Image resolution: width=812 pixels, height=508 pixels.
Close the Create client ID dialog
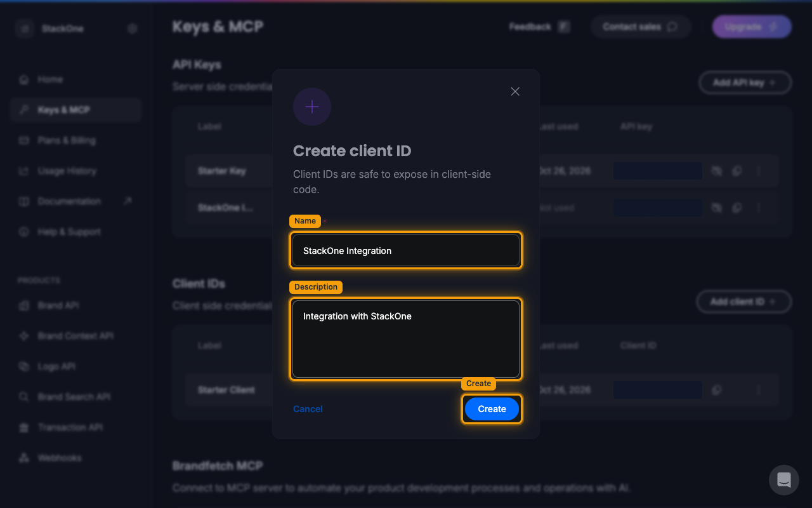(515, 91)
